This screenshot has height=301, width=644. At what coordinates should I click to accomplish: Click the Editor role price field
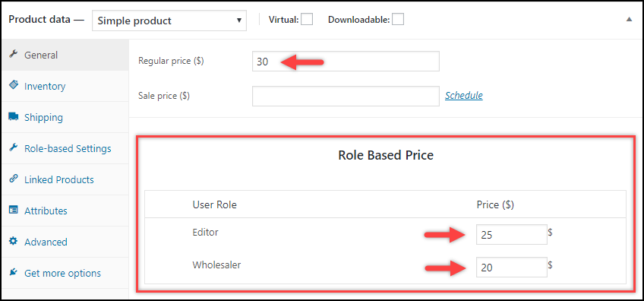pyautogui.click(x=512, y=234)
